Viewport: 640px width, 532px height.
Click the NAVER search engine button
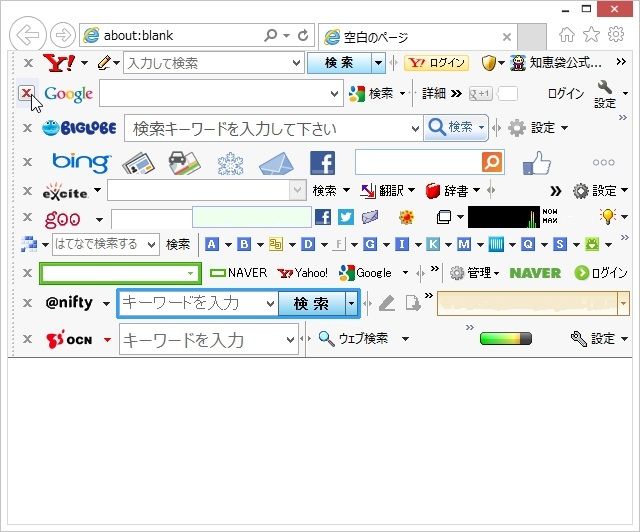coord(238,273)
